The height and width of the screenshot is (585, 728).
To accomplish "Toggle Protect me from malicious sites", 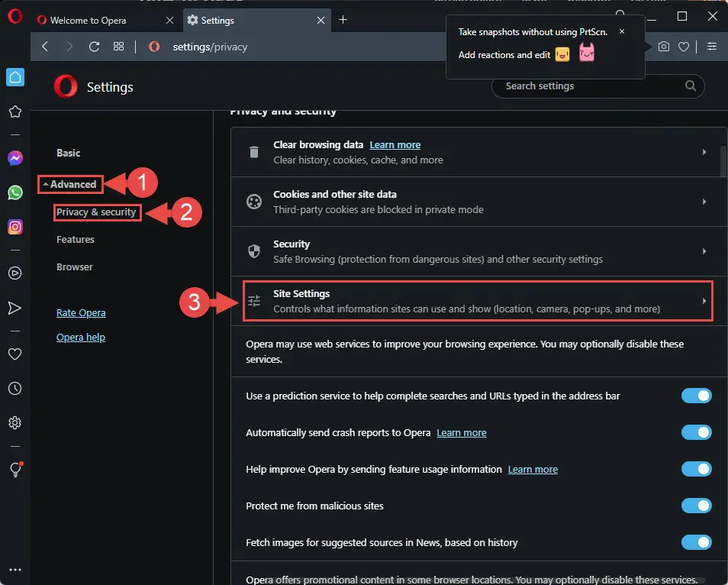I will 696,506.
